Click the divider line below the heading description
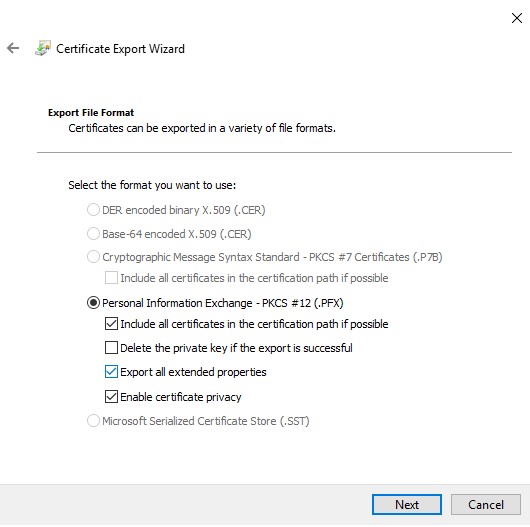Viewport: 530px width, 527px height. (x=274, y=152)
